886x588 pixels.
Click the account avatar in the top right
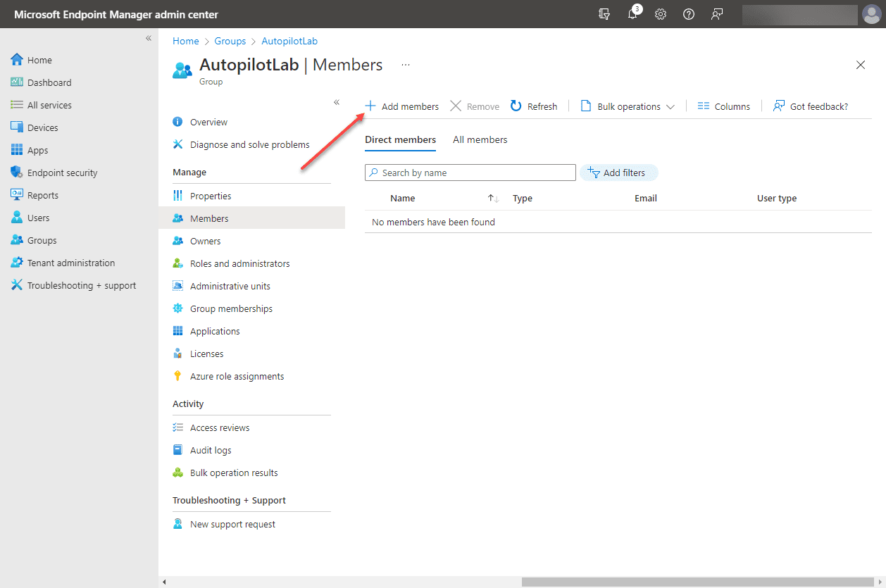point(871,14)
